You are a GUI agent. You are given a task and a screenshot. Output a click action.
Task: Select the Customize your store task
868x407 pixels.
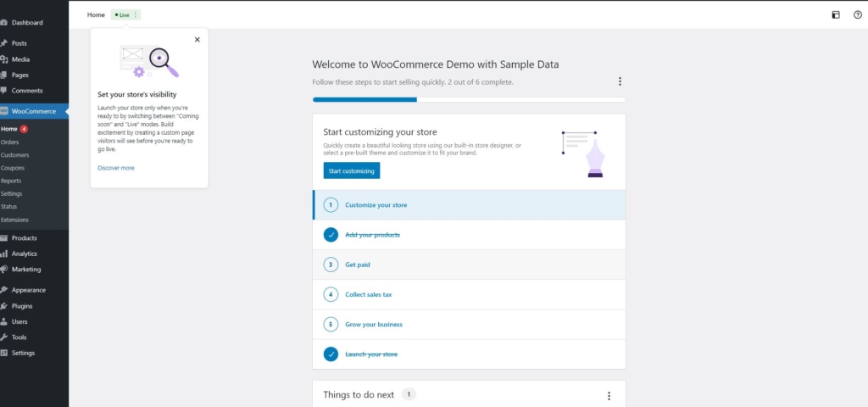[469, 205]
